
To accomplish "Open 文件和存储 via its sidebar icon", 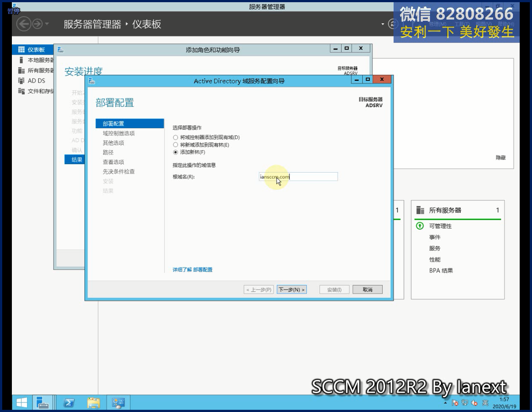I will pos(21,91).
